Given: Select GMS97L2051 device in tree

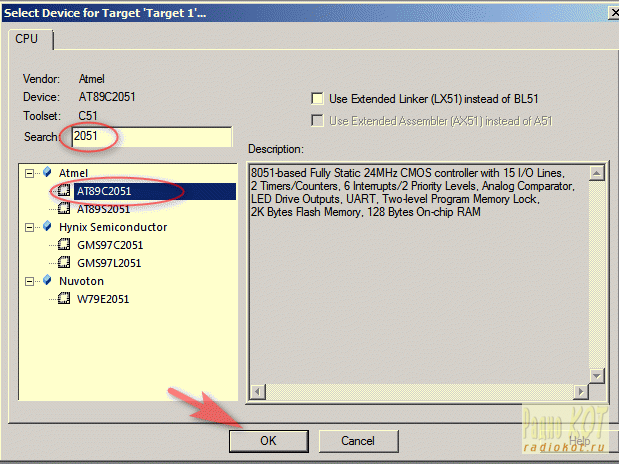Looking at the screenshot, I should tap(109, 263).
